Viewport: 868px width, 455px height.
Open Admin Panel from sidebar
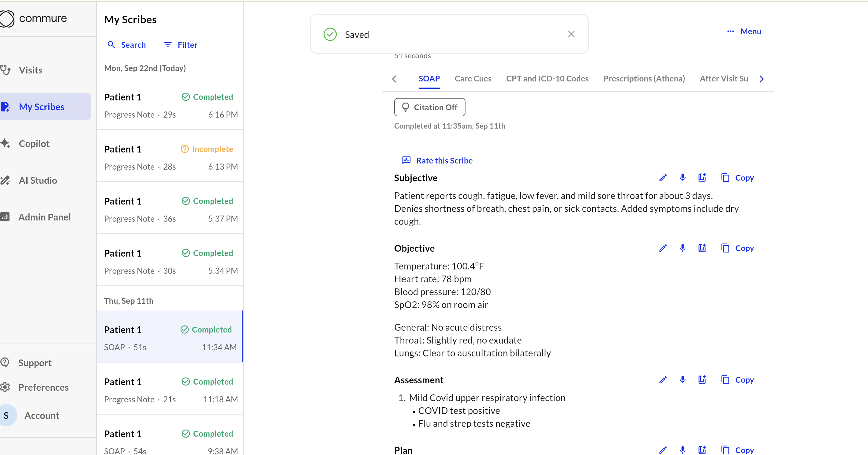coord(44,217)
